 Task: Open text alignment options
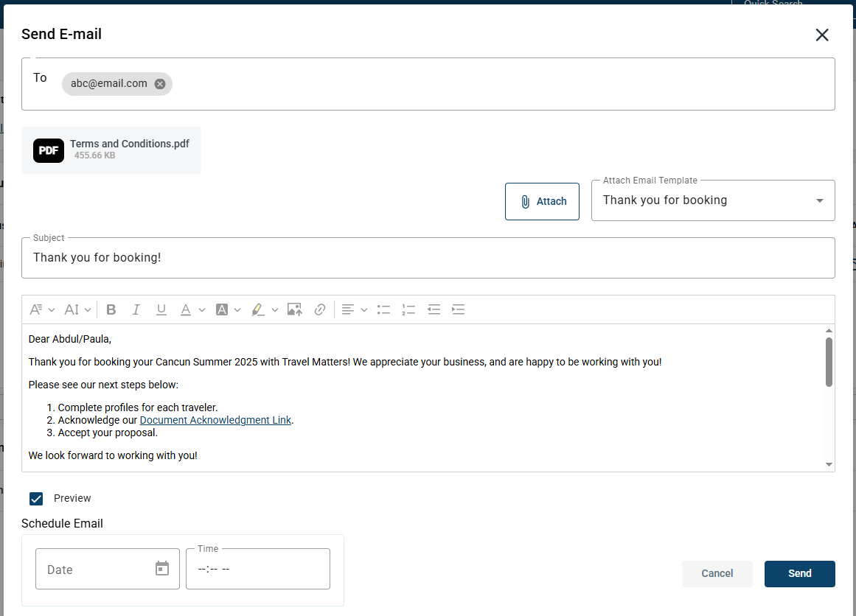pos(348,309)
